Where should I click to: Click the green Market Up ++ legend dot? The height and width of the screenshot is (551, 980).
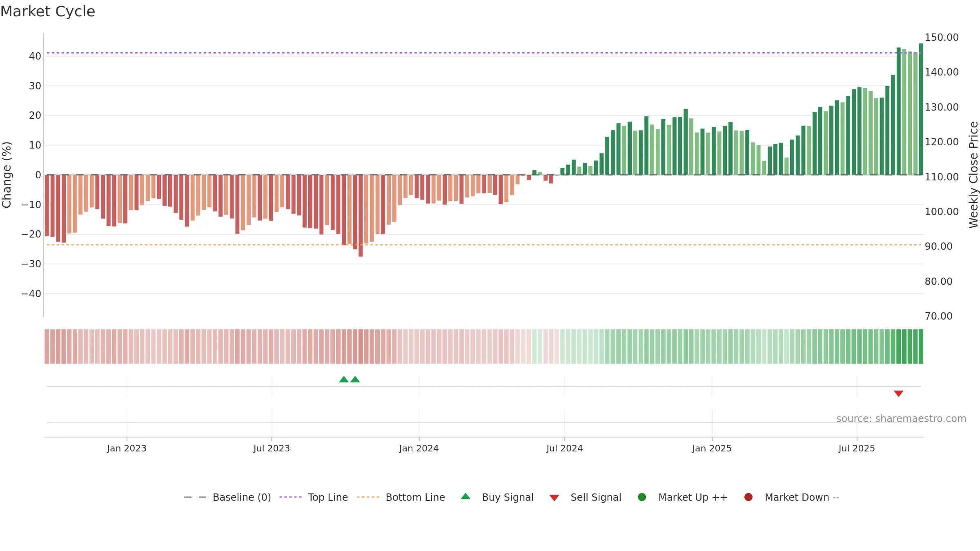click(642, 497)
